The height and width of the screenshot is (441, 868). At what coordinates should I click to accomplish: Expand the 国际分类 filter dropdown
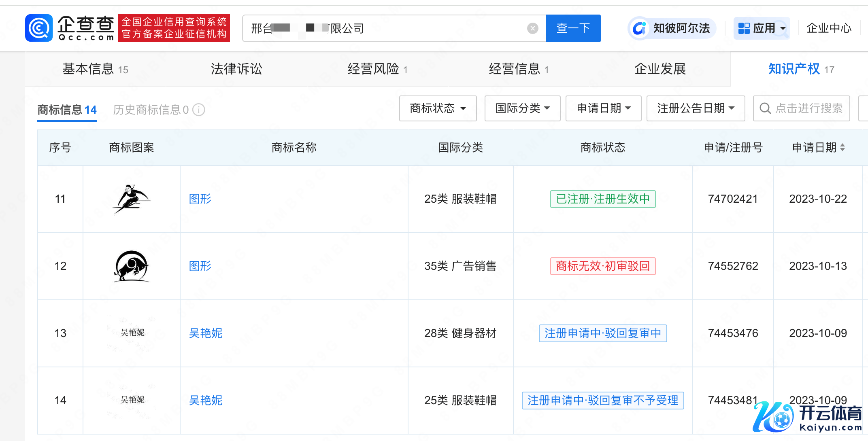point(522,108)
